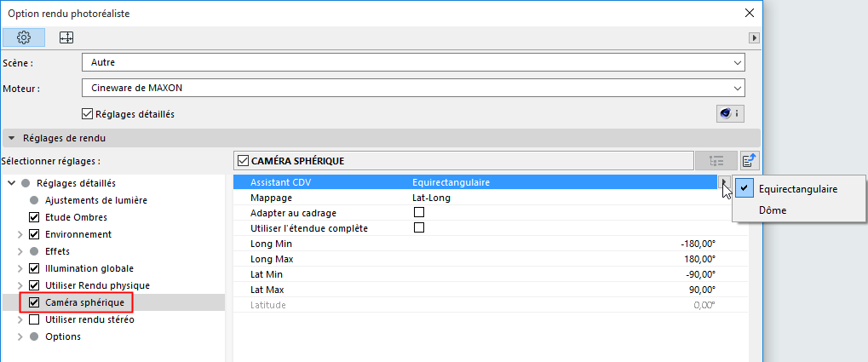Select Illumination globale tree label
Screen dimensions: 868x362
pos(89,268)
